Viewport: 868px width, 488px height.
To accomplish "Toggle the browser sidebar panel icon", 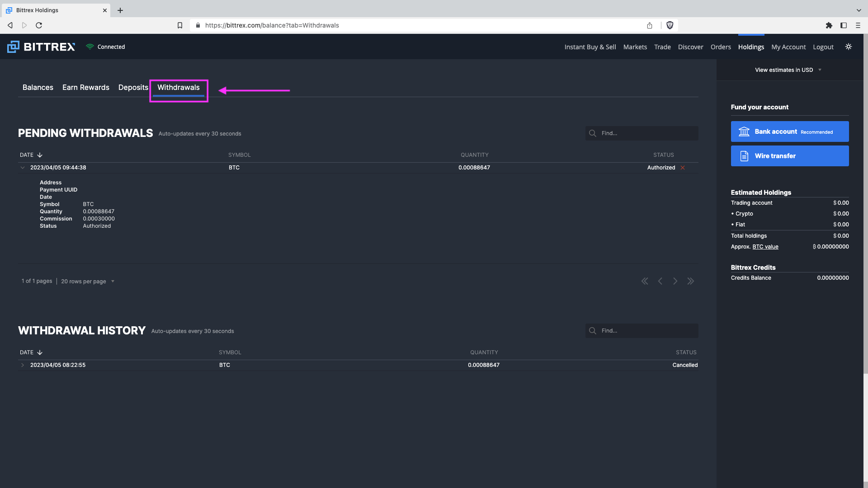I will (x=844, y=25).
